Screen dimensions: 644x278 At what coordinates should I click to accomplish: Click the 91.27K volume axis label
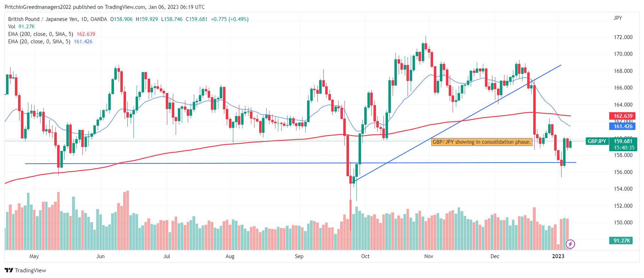(622, 241)
